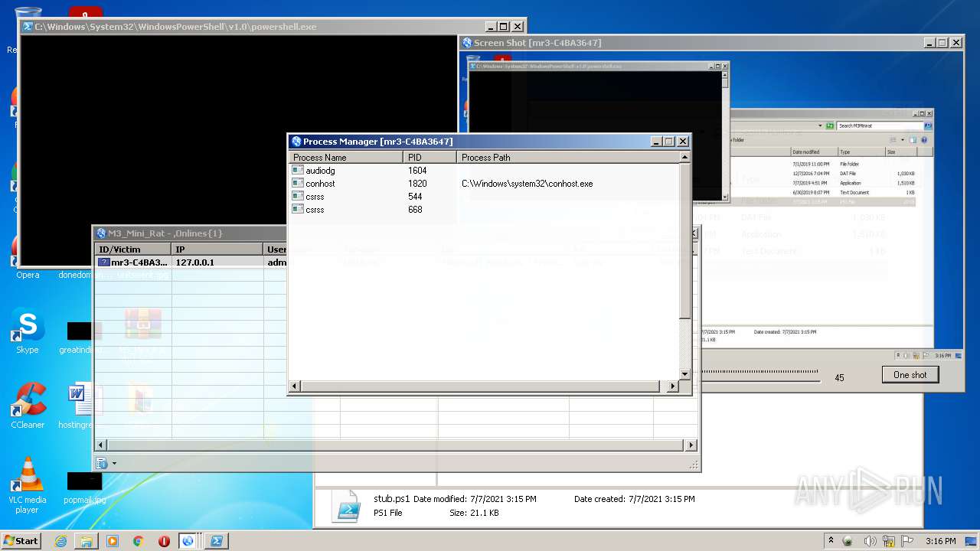
Task: Click ID/Victim column header in M3_Mini_Rat
Action: [x=133, y=249]
